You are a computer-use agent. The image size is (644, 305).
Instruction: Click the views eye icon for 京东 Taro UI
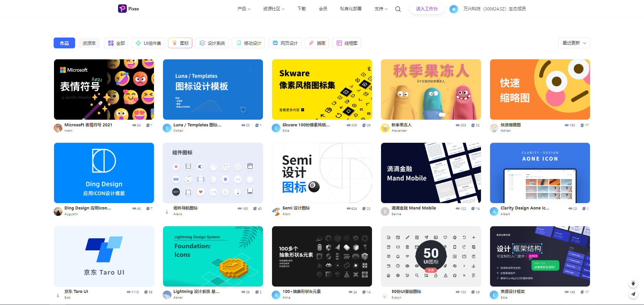pos(128,292)
